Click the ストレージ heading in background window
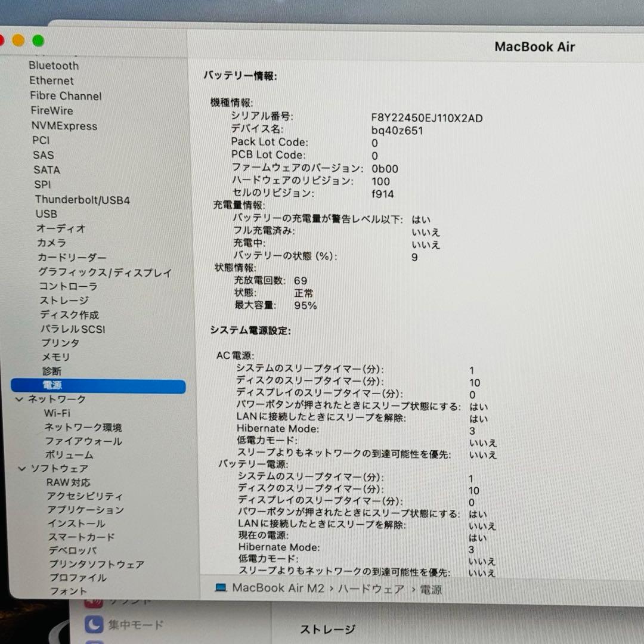Viewport: 644px width, 644px height. (327, 629)
